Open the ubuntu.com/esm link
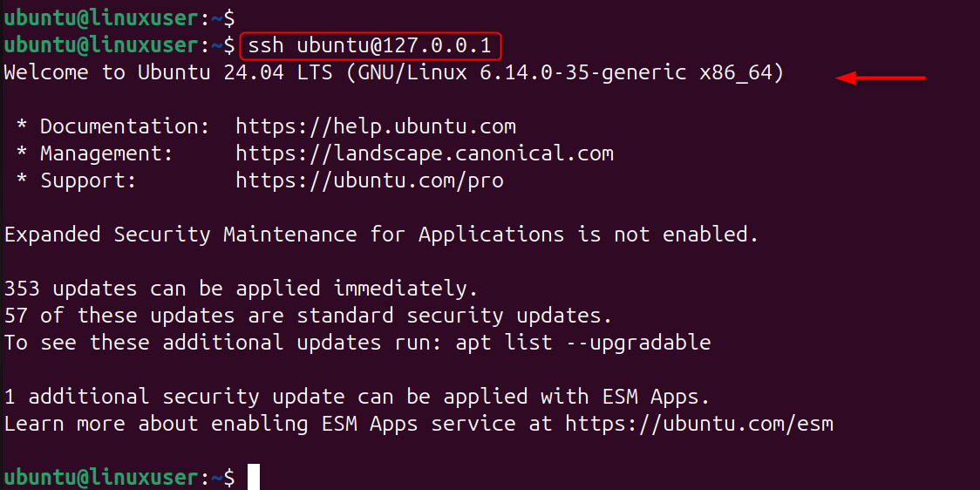Viewport: 980px width, 490px height. coord(699,424)
